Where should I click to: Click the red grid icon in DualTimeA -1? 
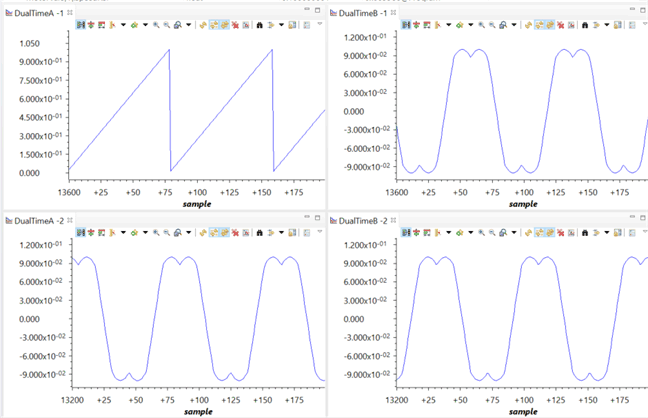coord(102,25)
